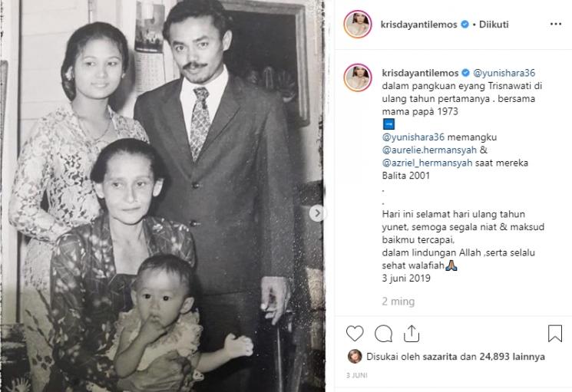Screen dimensions: 572x392
Task: Open krisdayantilemos username in header
Action: [x=418, y=25]
